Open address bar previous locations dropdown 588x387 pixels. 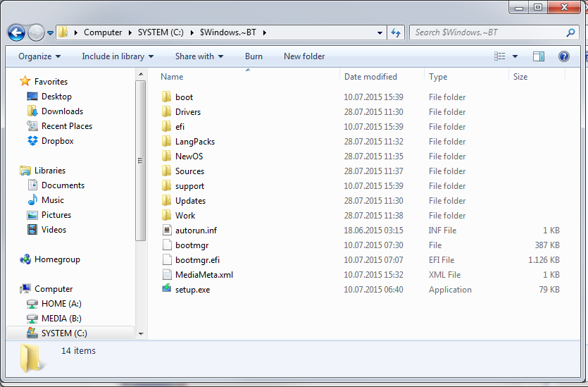(380, 33)
